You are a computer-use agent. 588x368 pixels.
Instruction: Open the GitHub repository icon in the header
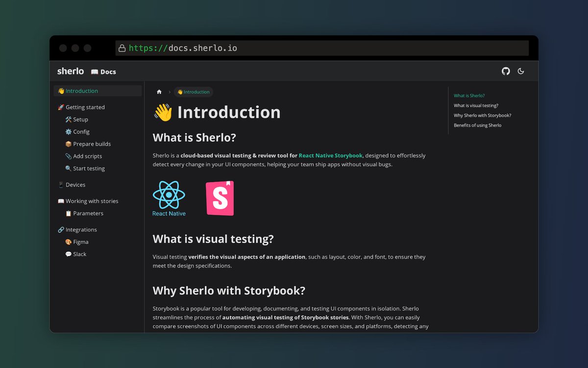point(506,71)
